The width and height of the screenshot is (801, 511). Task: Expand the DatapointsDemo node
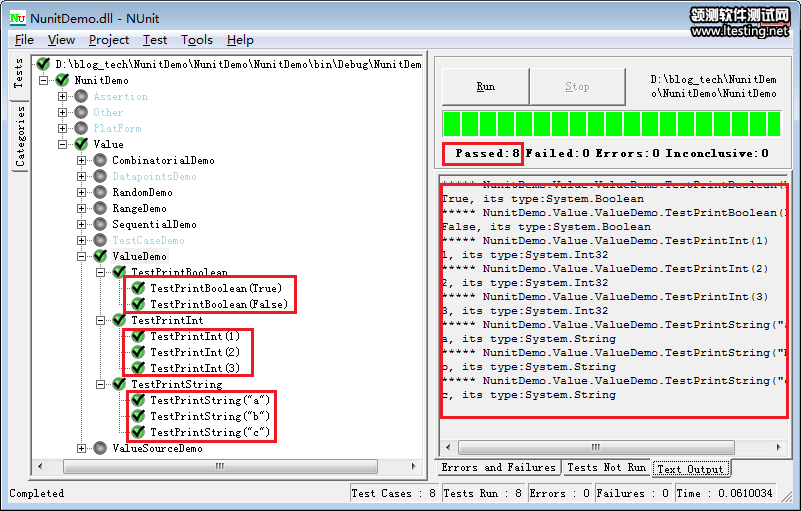click(81, 176)
